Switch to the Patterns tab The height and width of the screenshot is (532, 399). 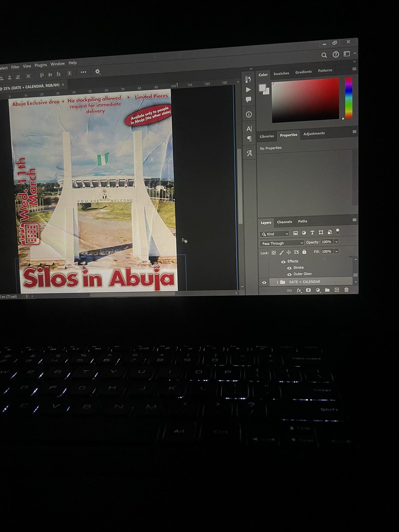click(325, 70)
